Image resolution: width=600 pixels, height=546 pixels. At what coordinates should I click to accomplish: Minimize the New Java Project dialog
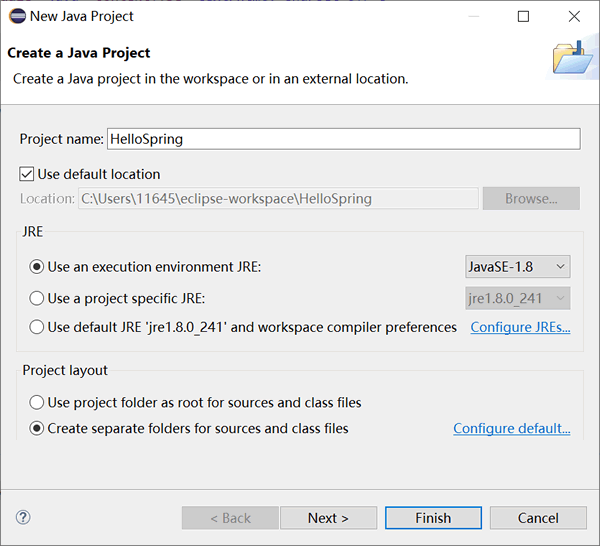[x=474, y=16]
